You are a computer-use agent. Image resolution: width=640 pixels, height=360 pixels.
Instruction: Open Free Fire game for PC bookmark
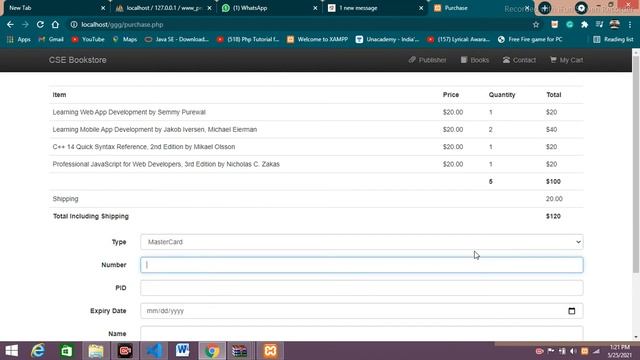530,40
